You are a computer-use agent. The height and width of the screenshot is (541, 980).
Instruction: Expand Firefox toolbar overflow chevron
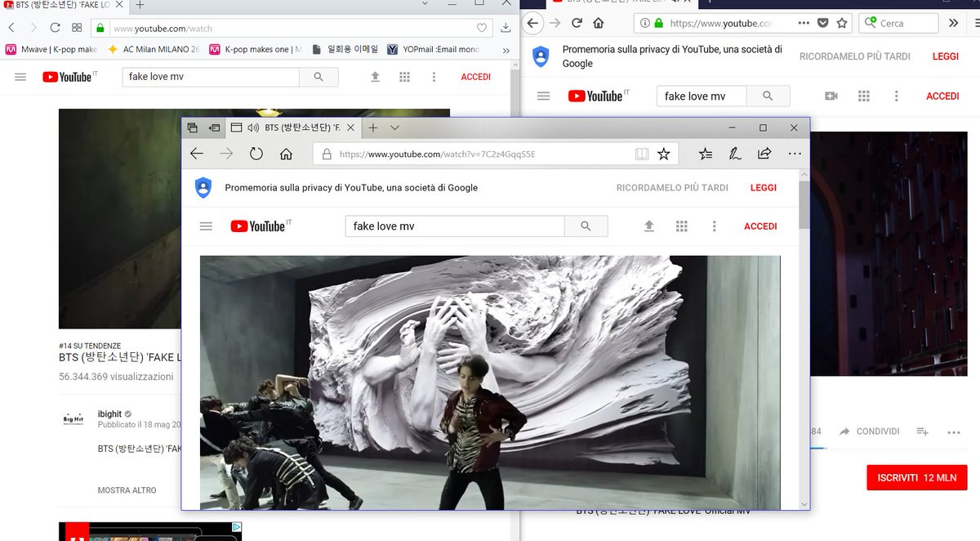coord(953,23)
